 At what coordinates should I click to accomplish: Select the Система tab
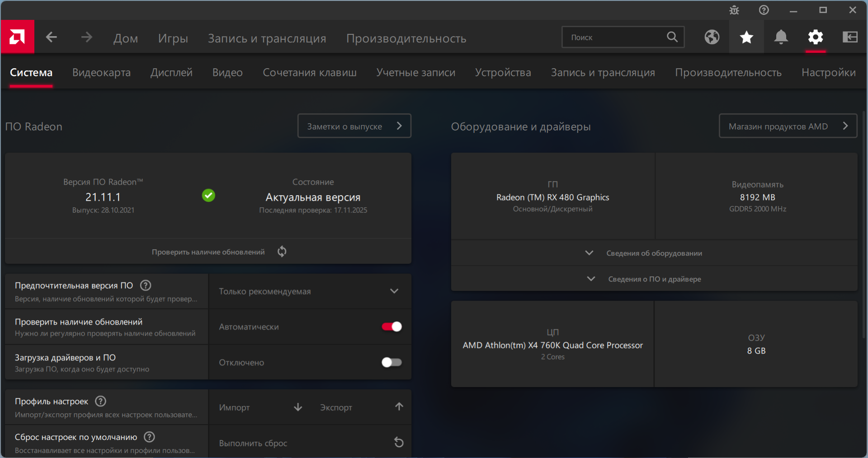point(31,72)
